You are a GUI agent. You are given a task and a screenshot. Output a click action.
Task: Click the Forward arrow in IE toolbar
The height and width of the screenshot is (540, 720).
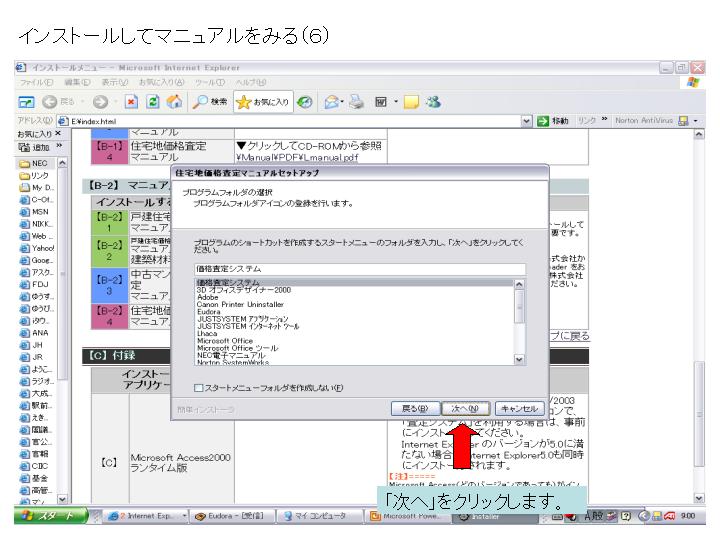click(100, 101)
